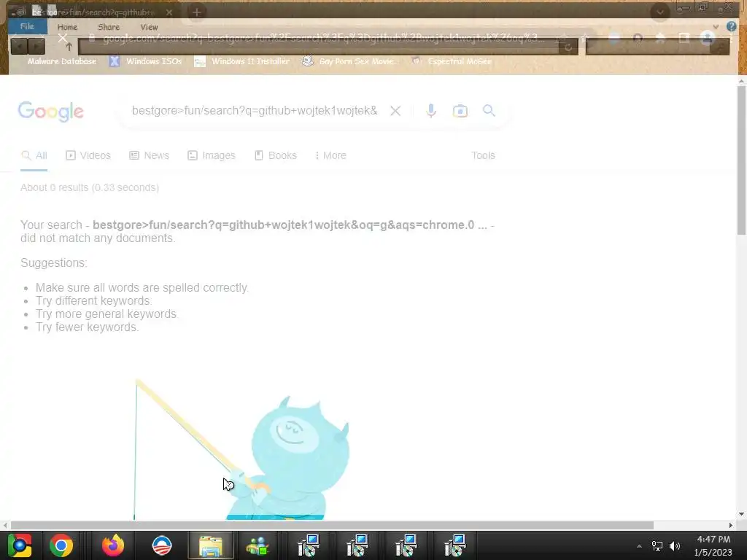Open the Chrome profile avatar

coord(707,38)
